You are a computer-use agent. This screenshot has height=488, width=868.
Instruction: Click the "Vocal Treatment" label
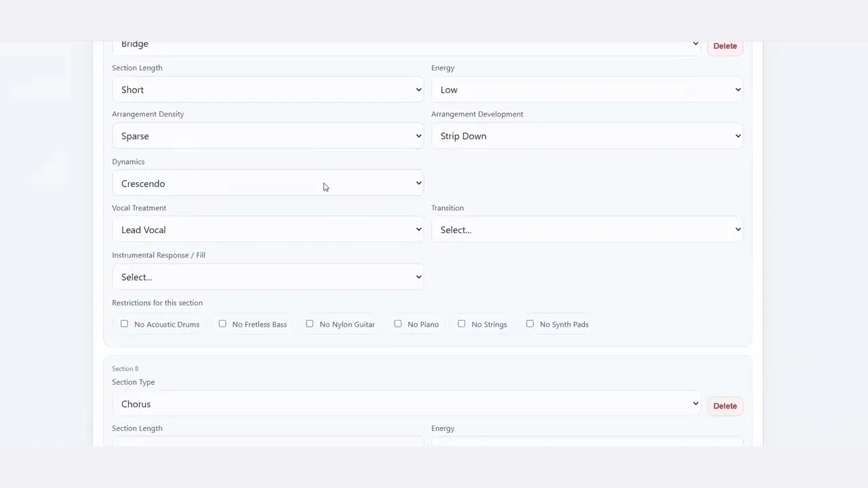[139, 208]
